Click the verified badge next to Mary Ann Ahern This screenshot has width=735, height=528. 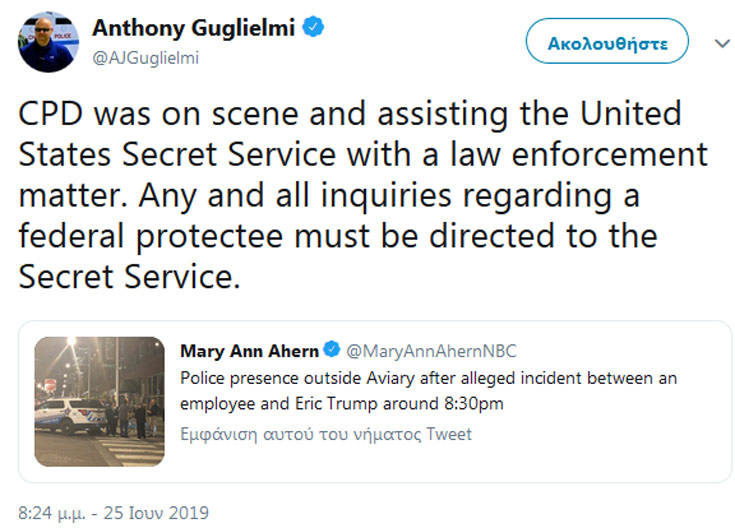[333, 351]
